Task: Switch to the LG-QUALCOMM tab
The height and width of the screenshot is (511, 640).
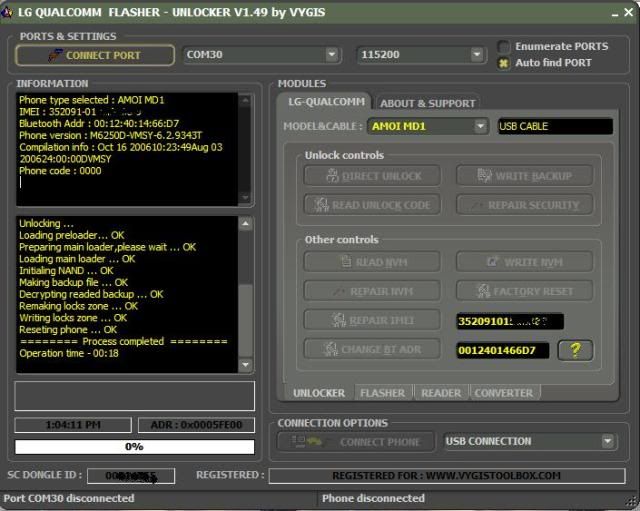Action: 326,102
